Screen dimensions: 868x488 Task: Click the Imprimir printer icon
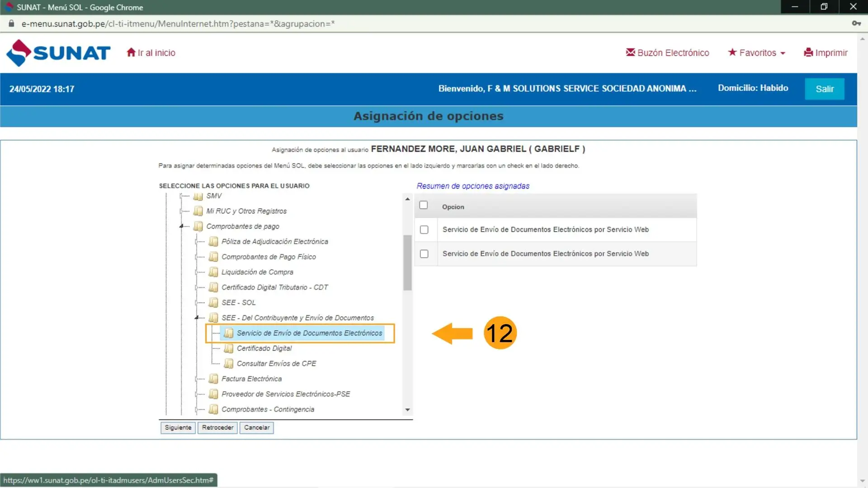(x=808, y=52)
